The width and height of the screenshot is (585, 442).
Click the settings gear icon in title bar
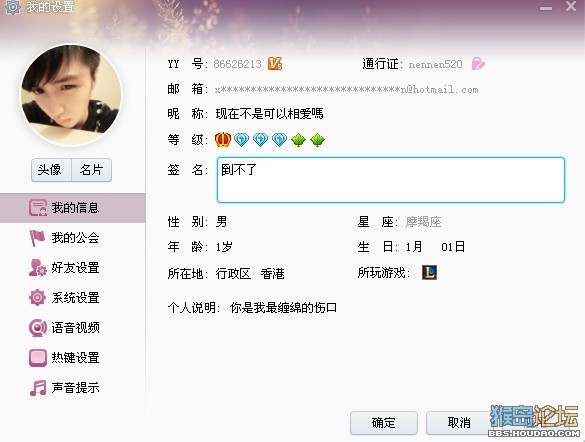click(x=12, y=7)
